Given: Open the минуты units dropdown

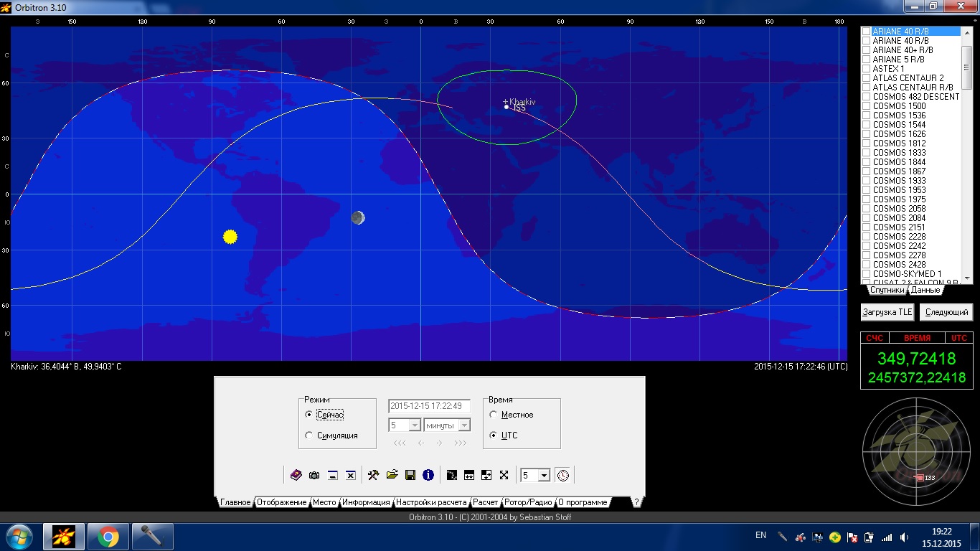Looking at the screenshot, I should [x=464, y=425].
